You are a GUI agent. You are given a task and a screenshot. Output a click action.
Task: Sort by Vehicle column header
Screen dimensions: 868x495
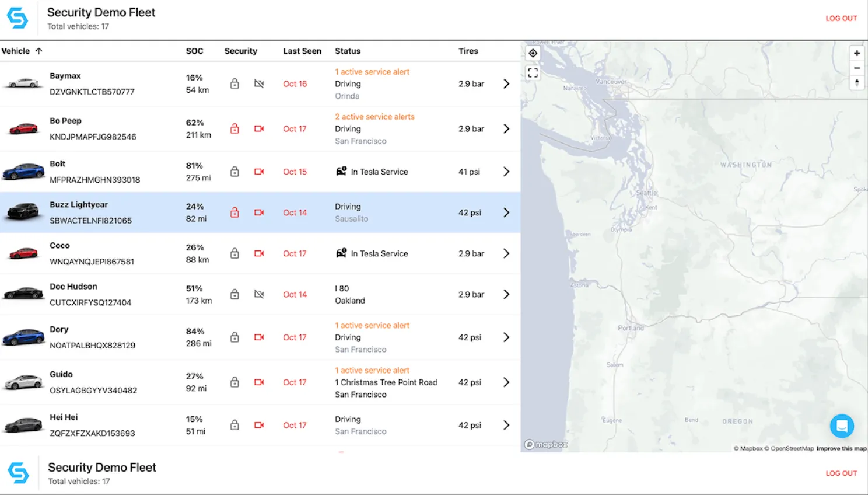pos(22,51)
